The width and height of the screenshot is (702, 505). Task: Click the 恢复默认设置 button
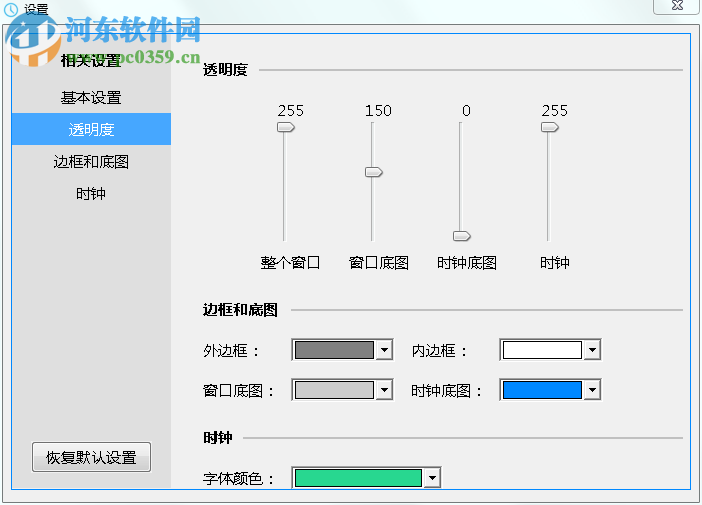[91, 457]
